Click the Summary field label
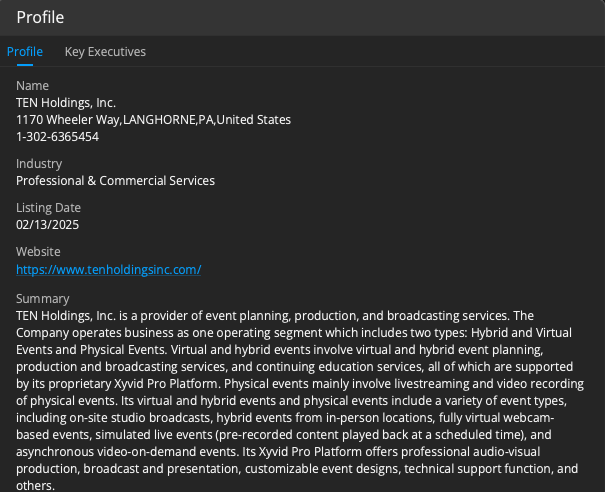Screen dimensions: 605x492 (43, 299)
